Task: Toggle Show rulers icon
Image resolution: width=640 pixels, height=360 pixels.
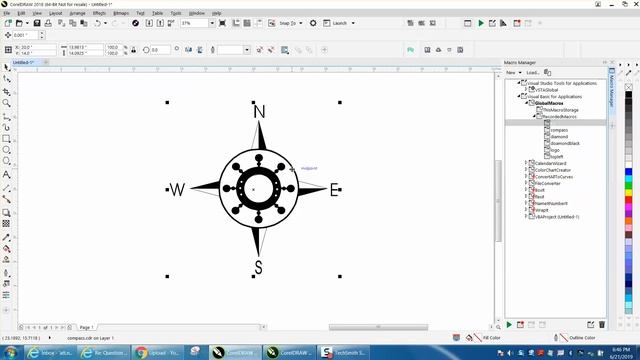Action: point(236,23)
